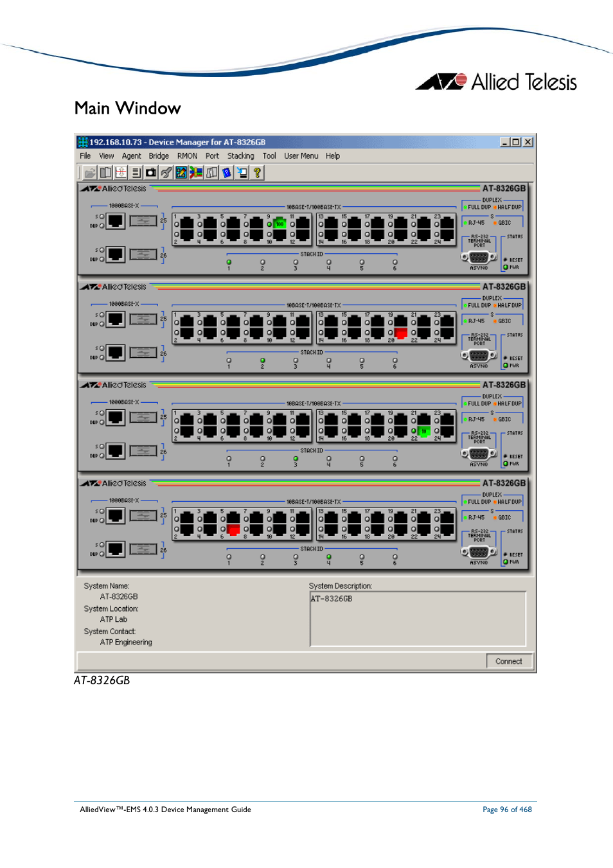Viewport: 613px width, 868px height.
Task: Click the Connect button
Action: (x=509, y=661)
